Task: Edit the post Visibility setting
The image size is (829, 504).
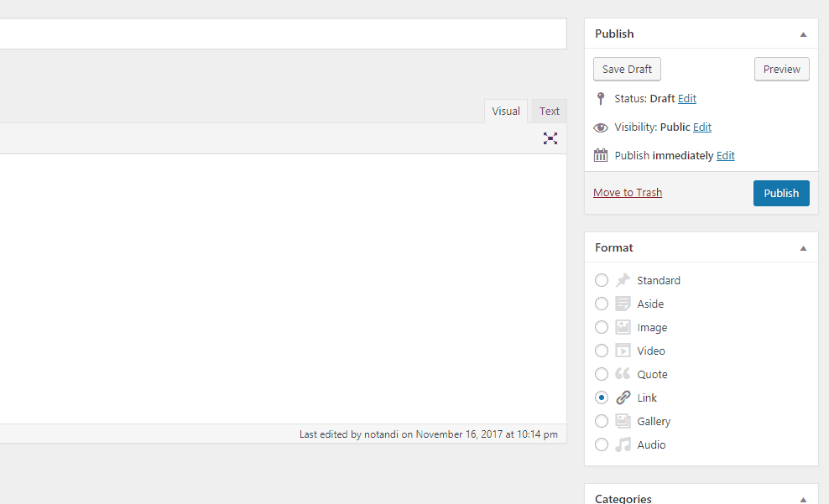Action: pos(702,127)
